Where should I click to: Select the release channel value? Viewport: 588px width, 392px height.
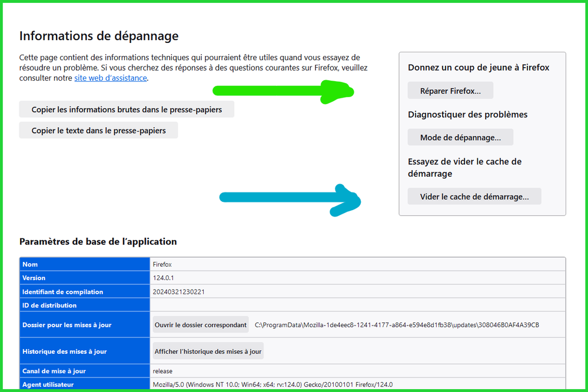(x=163, y=371)
